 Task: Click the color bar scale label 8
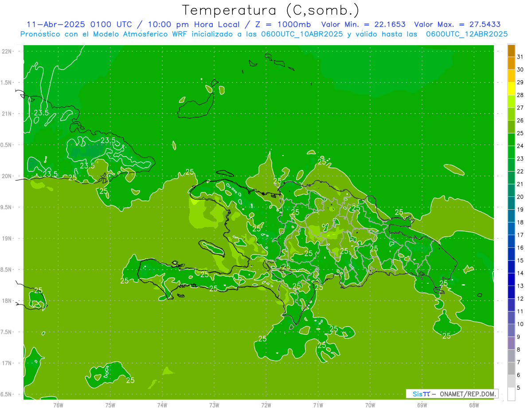(x=519, y=350)
